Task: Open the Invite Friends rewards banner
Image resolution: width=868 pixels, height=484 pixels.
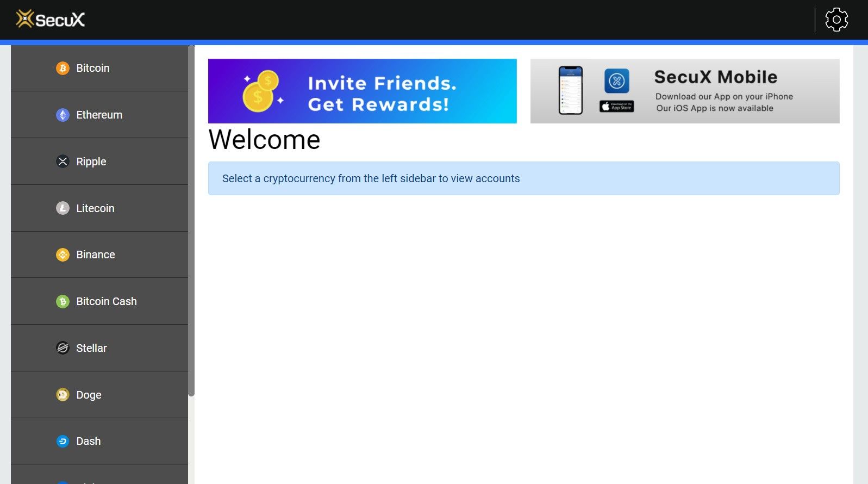Action: [x=363, y=91]
